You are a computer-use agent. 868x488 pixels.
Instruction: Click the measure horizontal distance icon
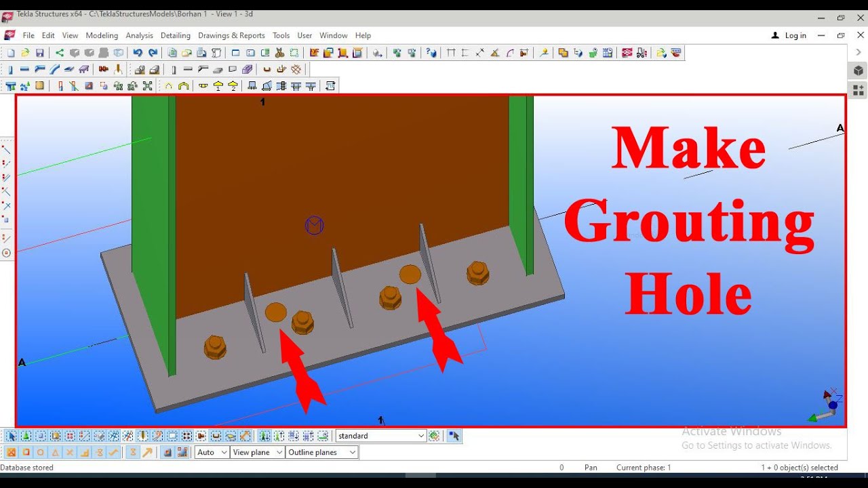click(x=451, y=53)
